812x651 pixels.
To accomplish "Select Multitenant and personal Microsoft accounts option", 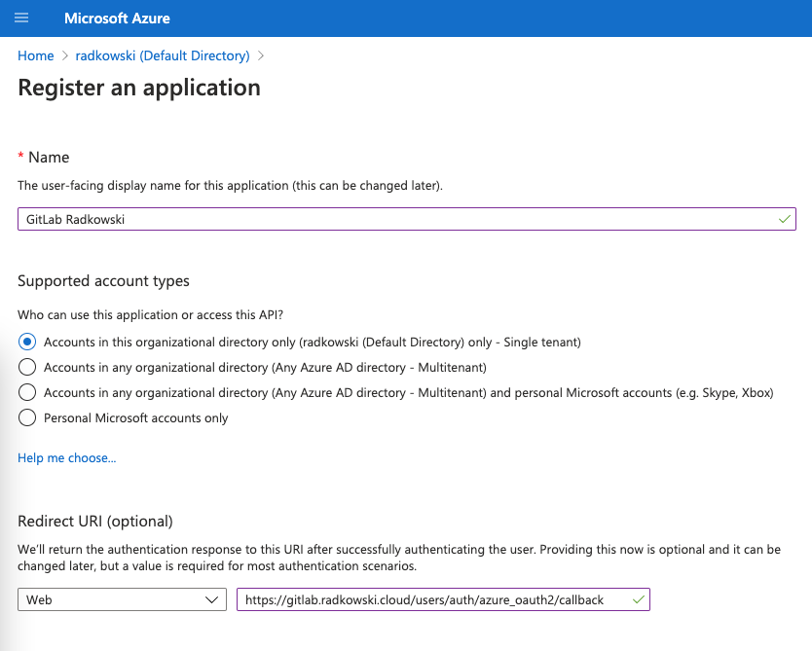I will coord(27,392).
